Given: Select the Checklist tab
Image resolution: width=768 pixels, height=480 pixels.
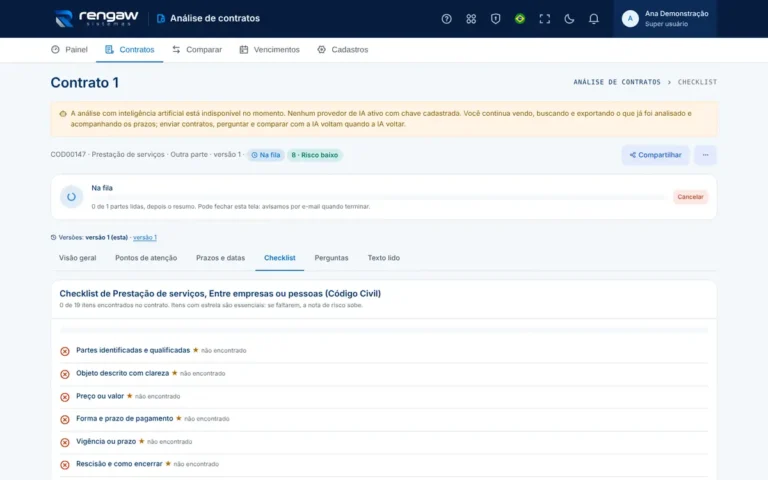Looking at the screenshot, I should [280, 258].
